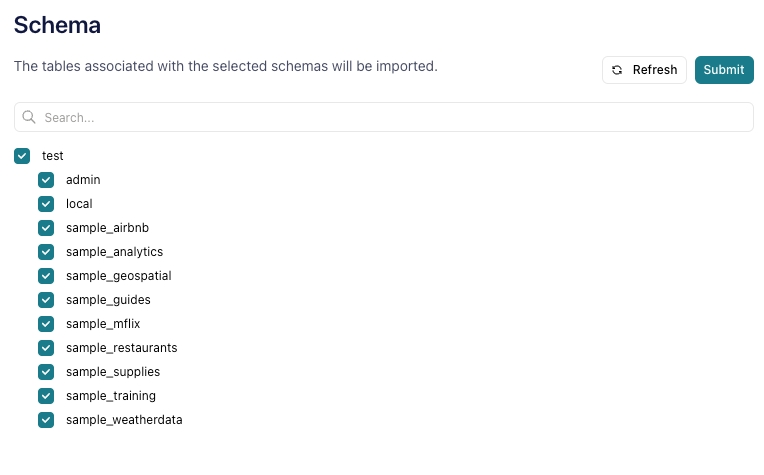
Task: Click the Refresh button
Action: pos(644,70)
